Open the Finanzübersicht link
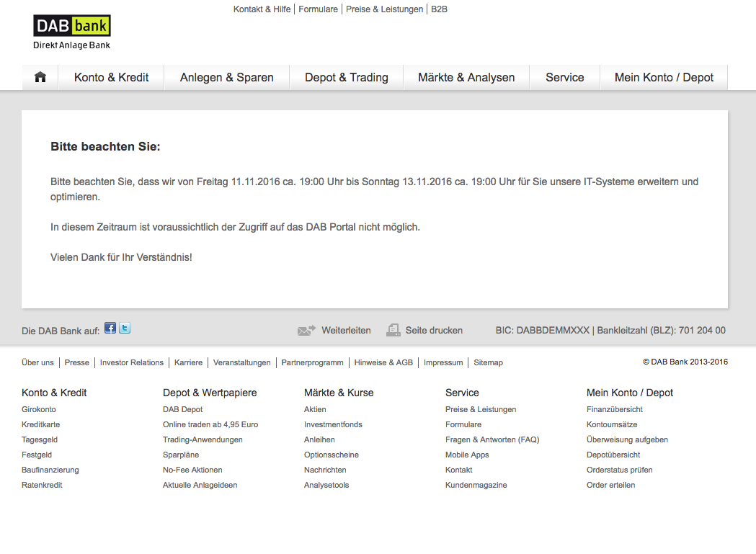The image size is (756, 554). point(615,409)
